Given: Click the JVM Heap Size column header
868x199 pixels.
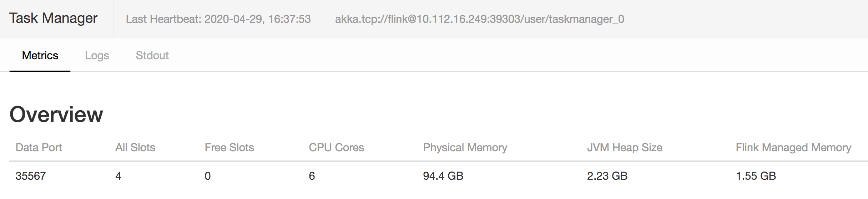Looking at the screenshot, I should [x=625, y=148].
